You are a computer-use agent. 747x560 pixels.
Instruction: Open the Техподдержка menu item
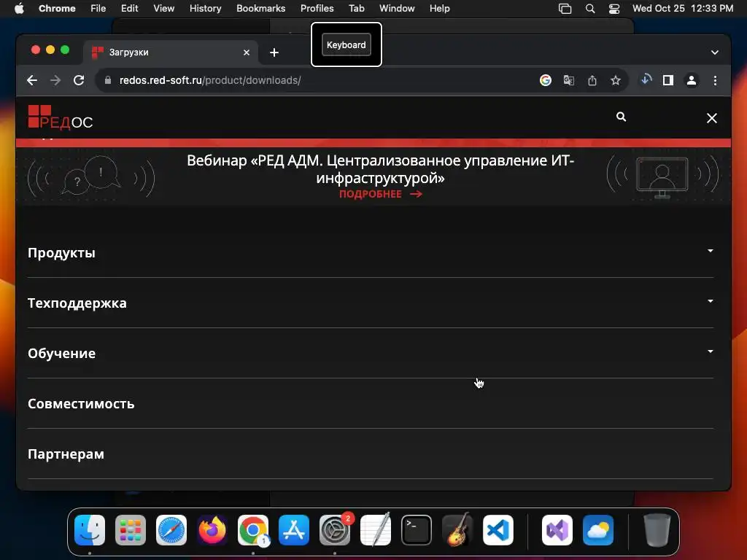[x=77, y=303]
